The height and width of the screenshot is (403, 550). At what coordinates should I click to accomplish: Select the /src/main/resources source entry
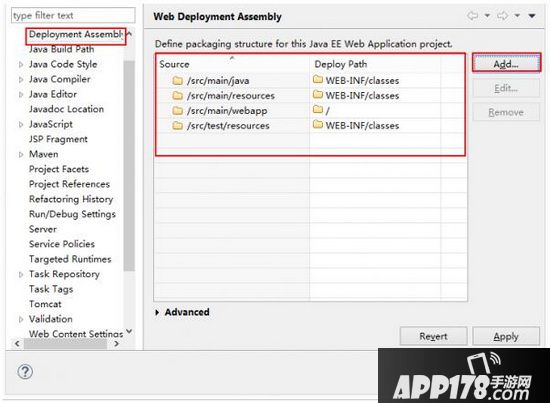pos(230,96)
